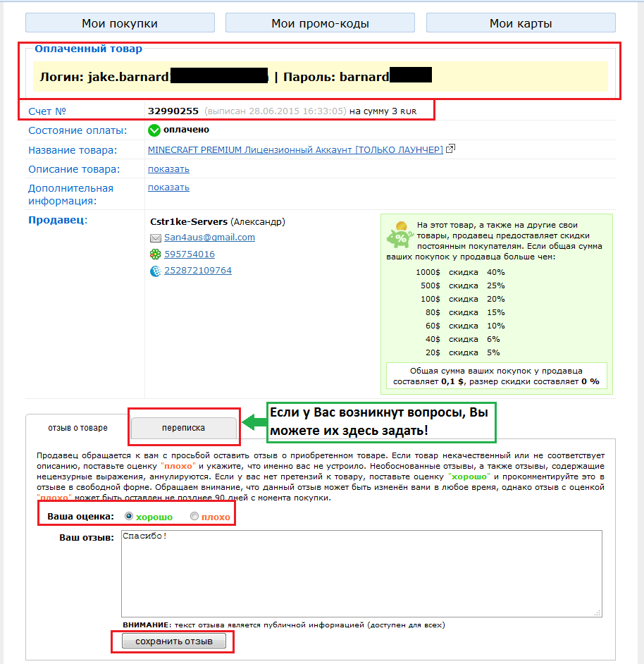Image resolution: width=644 pixels, height=664 pixels.
Task: Click the blue globe icon by seller number
Action: [x=156, y=271]
